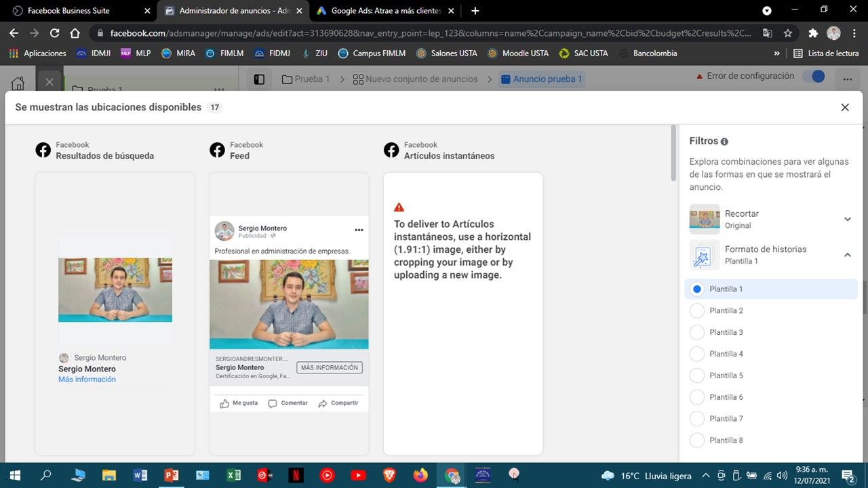This screenshot has width=868, height=488.
Task: Open the three-dot menu on Feed post preview
Action: (x=359, y=230)
